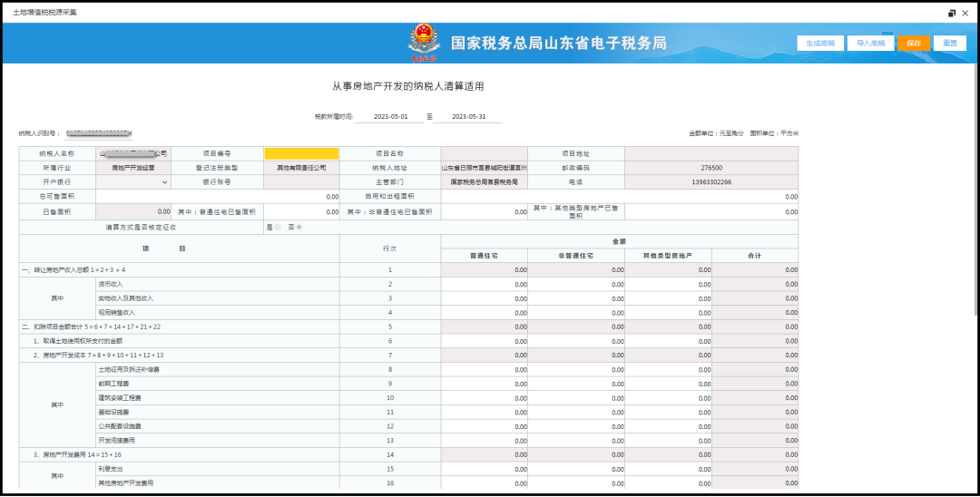Click the 合计 column header
The image size is (980, 497).
[755, 256]
